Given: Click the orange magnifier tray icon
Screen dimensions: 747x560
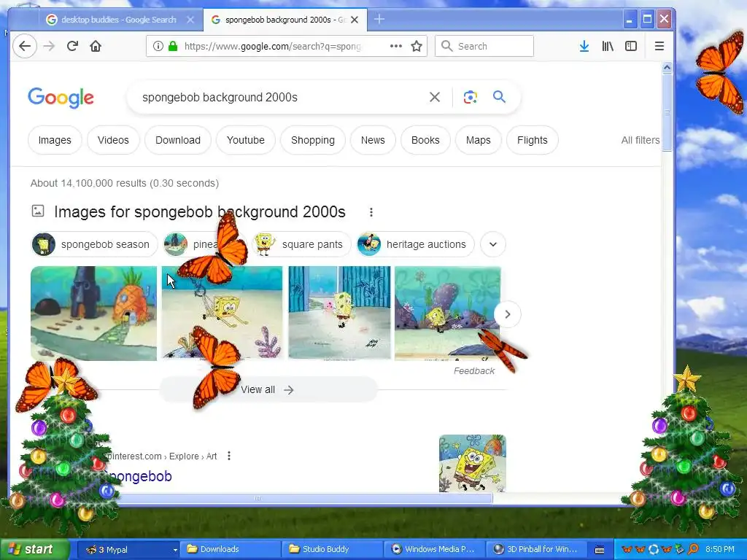Looking at the screenshot, I should (693, 550).
